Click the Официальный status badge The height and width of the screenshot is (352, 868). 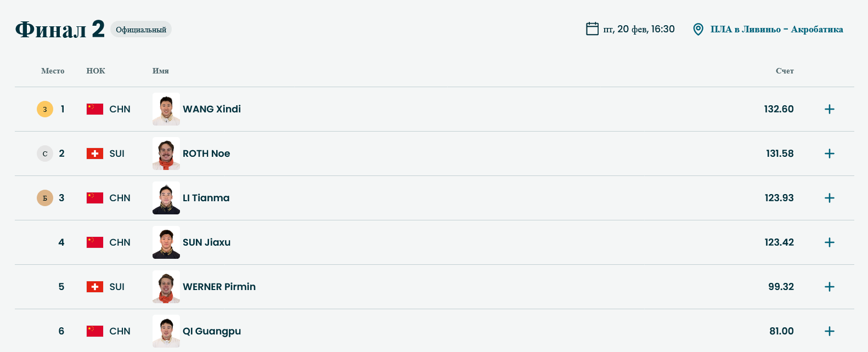[x=141, y=30]
